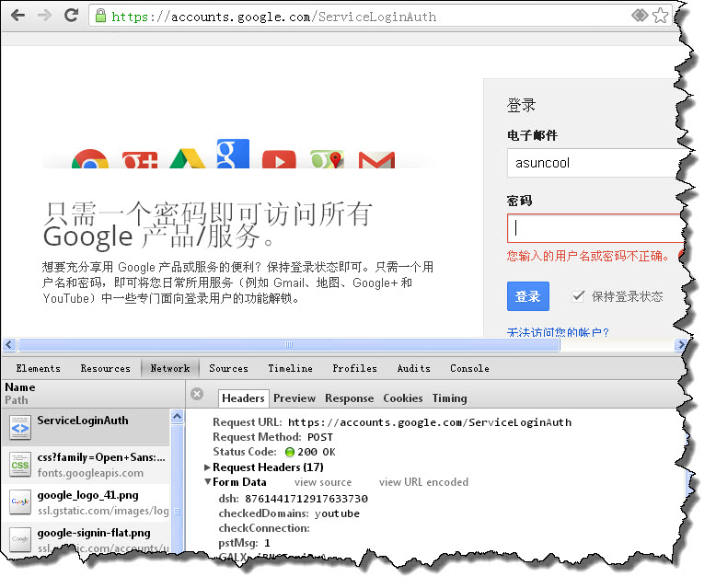Click the YouTube product icon

pyautogui.click(x=279, y=159)
